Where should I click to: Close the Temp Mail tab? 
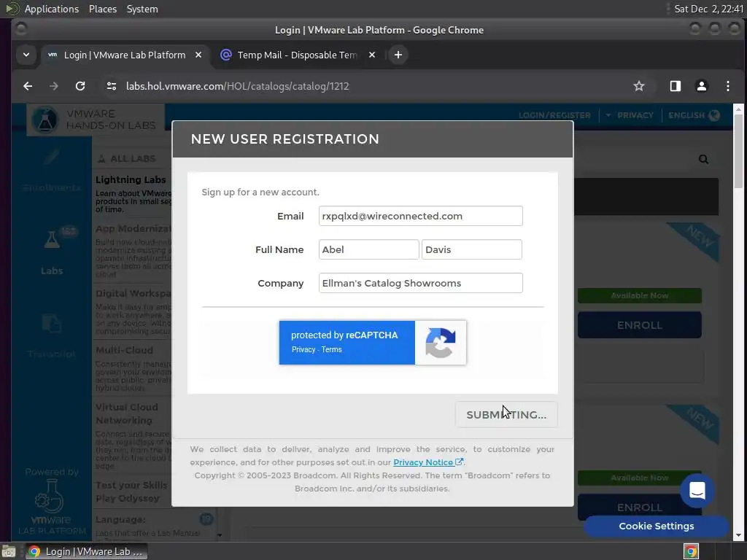(x=372, y=55)
